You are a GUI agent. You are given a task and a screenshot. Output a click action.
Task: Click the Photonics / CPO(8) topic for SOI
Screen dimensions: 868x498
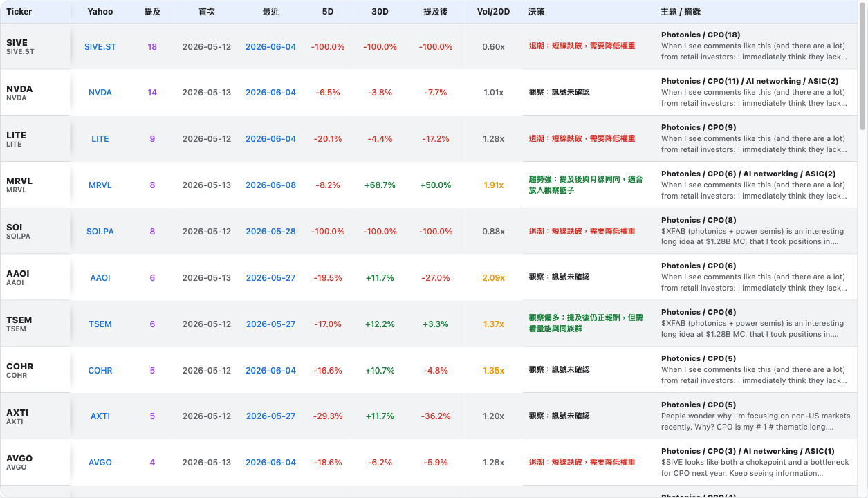(699, 220)
